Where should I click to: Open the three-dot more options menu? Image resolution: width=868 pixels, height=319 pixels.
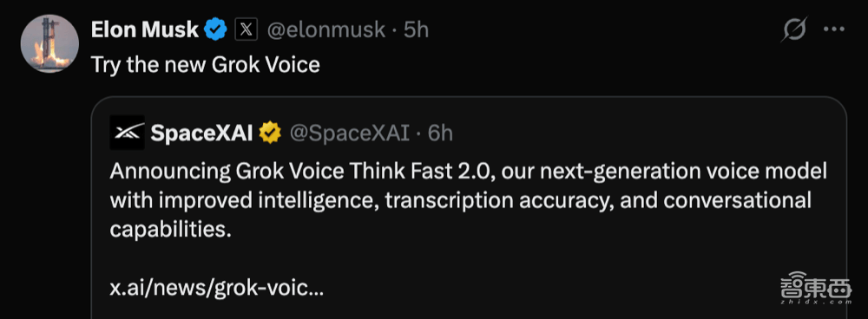(834, 29)
